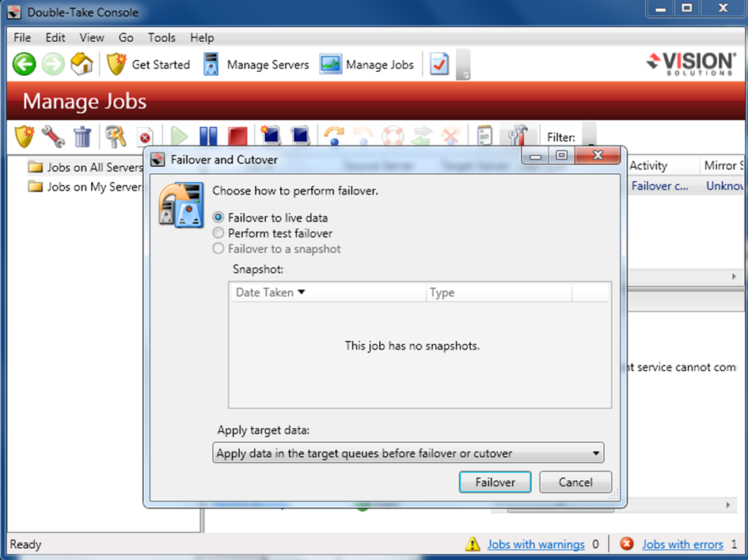Open the File menu
This screenshot has height=560, width=748.
pos(22,37)
